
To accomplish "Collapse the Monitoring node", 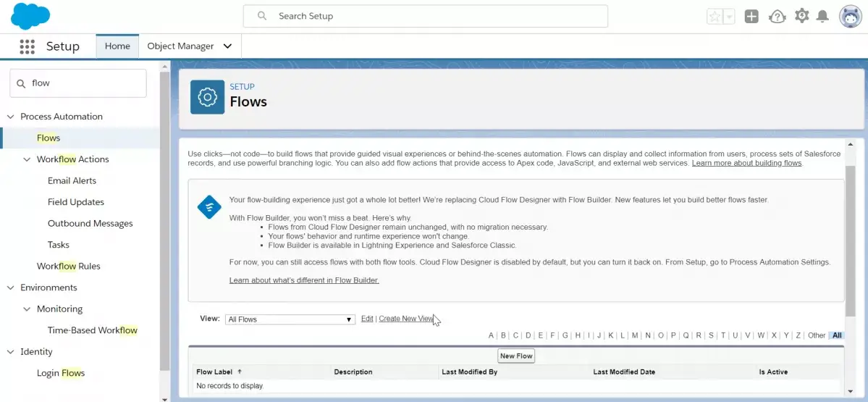I will (27, 309).
